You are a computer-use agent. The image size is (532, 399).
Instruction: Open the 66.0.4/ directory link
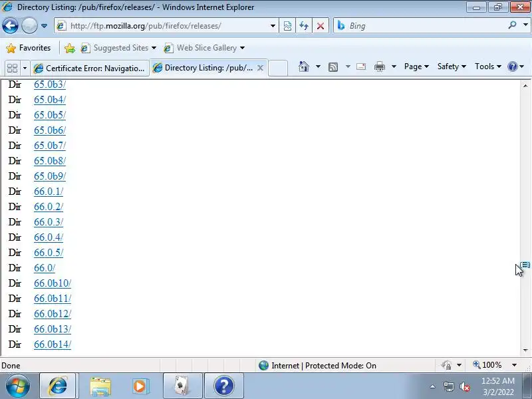[49, 237]
